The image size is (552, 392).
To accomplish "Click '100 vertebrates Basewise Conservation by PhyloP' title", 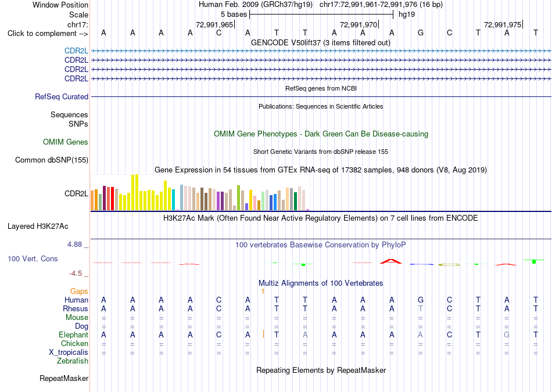I will click(320, 245).
